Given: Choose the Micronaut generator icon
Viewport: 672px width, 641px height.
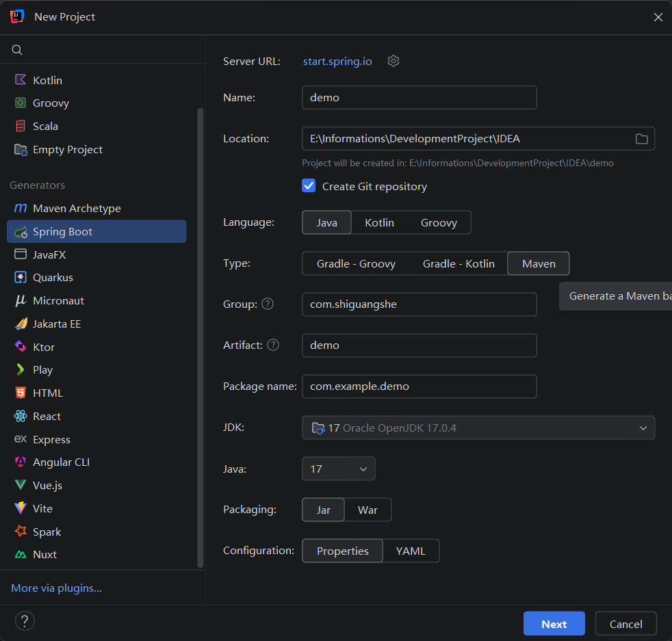Looking at the screenshot, I should 20,300.
